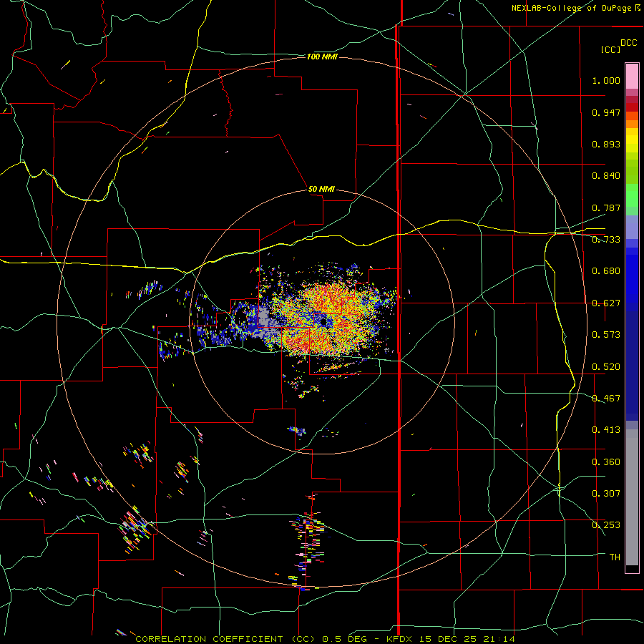644x644 pixels.
Task: Select the 0.627 scale value
Action: 606,303
